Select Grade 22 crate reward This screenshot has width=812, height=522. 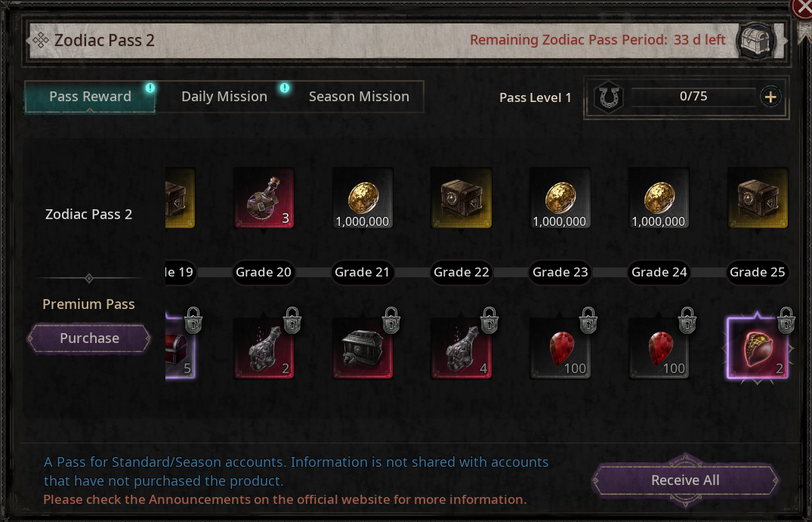(x=462, y=198)
